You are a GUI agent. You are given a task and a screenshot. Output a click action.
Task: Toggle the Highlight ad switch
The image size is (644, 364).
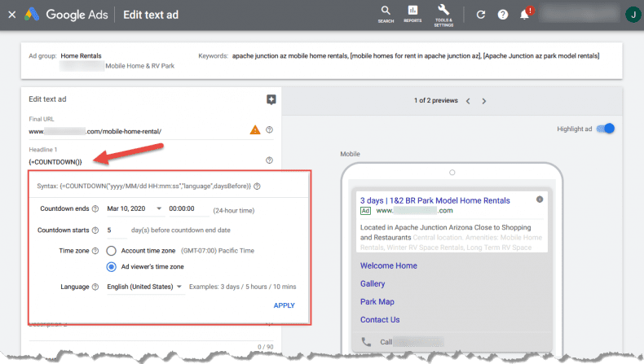click(x=605, y=129)
